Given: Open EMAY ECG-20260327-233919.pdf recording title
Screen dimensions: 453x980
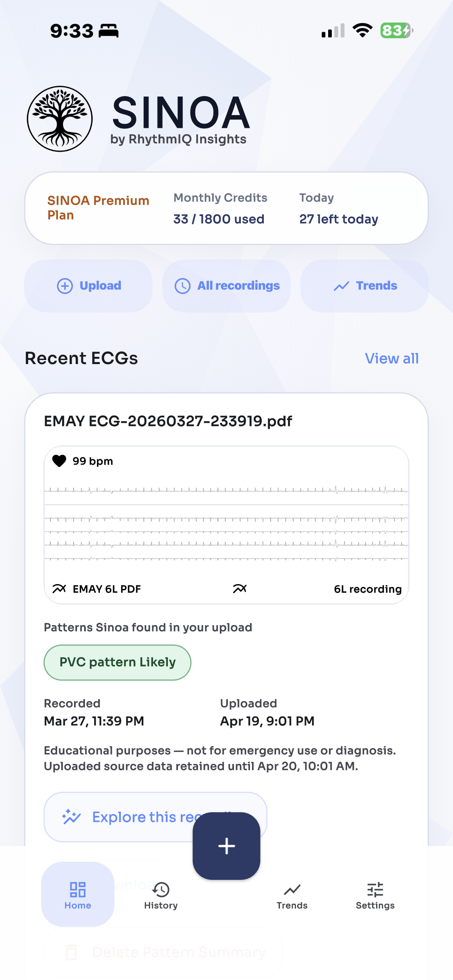Looking at the screenshot, I should [168, 421].
